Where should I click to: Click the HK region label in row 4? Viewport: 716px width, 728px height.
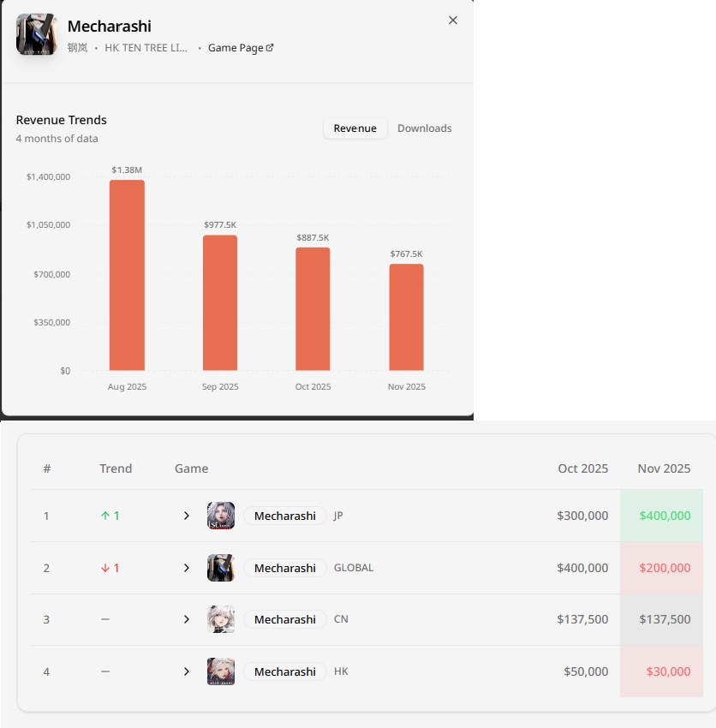[x=341, y=671]
